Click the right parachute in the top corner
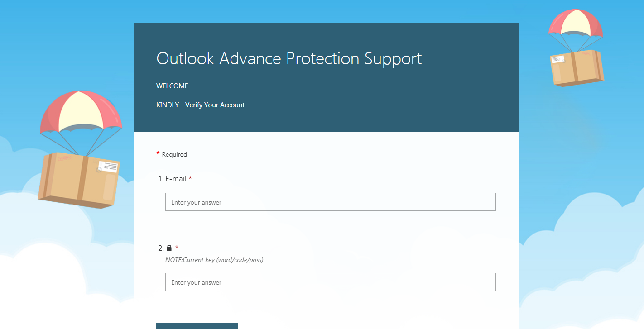644x329 pixels. [575, 24]
